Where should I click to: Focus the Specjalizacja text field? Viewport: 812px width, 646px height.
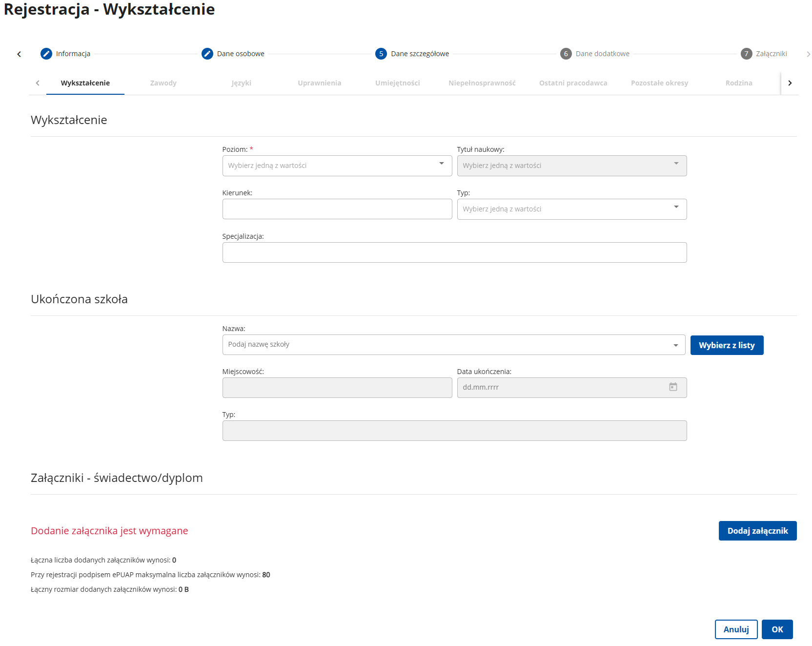coord(455,252)
